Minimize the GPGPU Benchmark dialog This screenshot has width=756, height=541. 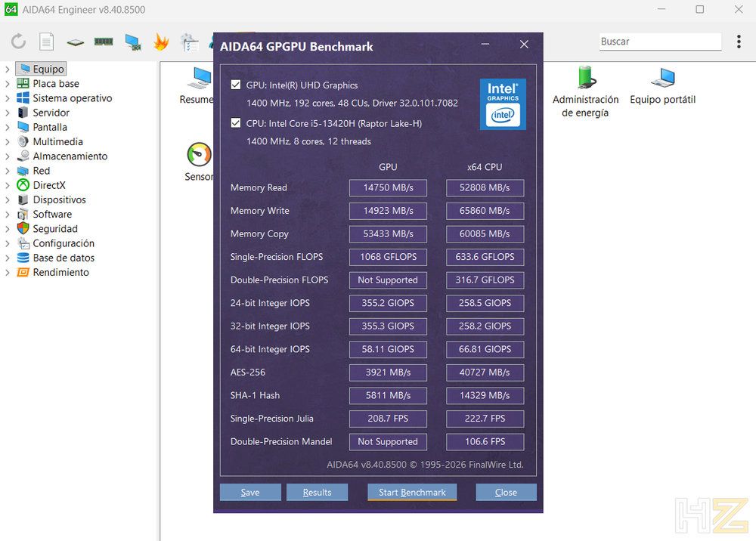485,45
